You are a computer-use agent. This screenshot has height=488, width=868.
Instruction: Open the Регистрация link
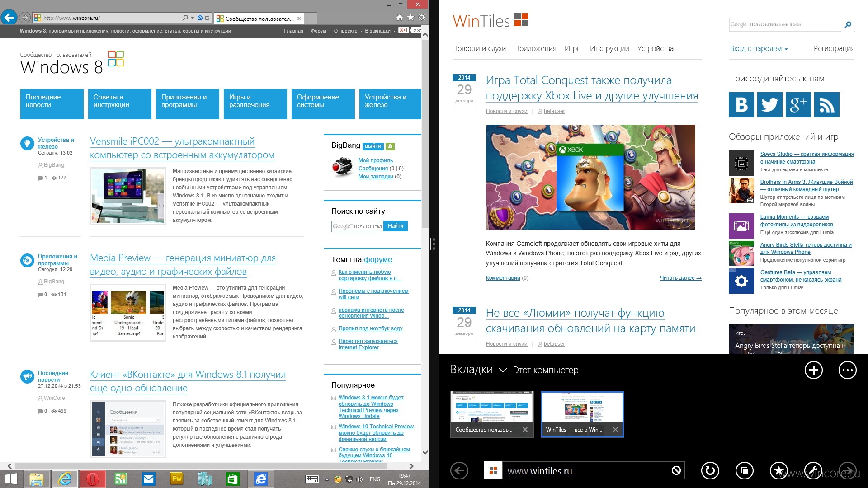click(834, 48)
